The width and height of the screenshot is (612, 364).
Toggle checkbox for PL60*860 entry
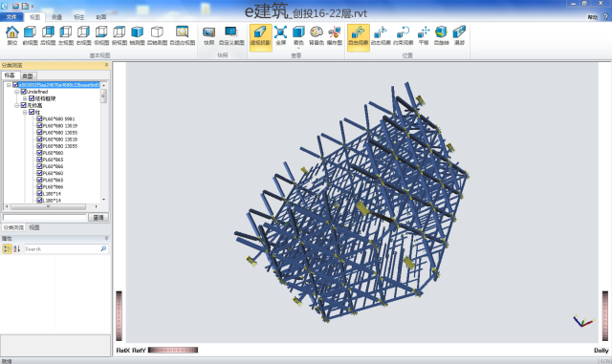click(39, 153)
